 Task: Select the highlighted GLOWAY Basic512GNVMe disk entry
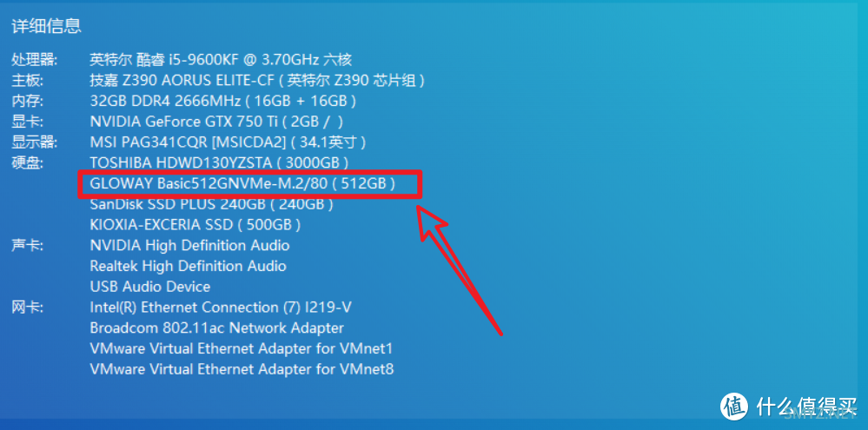tap(242, 183)
